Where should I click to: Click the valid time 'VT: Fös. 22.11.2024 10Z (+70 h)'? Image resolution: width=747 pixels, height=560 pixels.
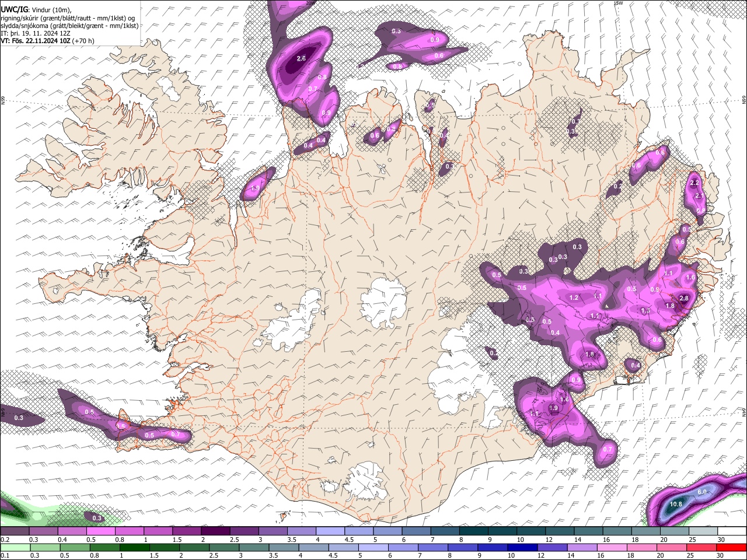click(48, 41)
